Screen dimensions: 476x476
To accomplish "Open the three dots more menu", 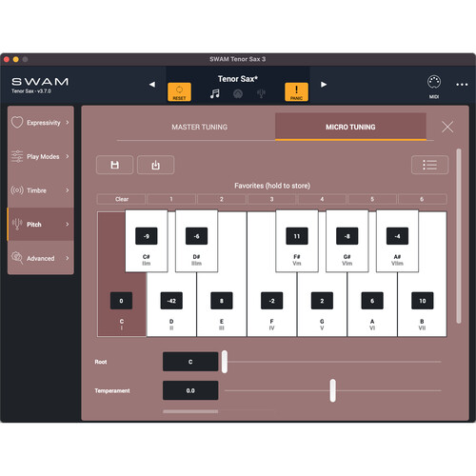I will point(462,85).
